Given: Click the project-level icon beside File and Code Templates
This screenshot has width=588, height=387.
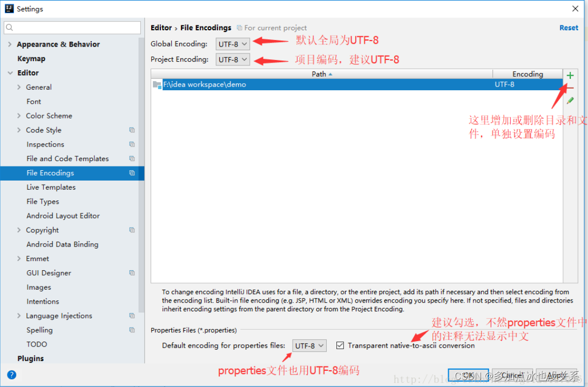Looking at the screenshot, I should tap(132, 158).
